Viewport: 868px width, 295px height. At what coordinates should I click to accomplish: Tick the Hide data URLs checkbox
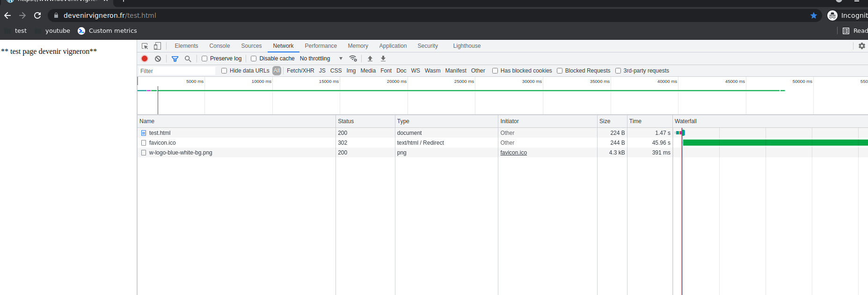click(x=224, y=71)
